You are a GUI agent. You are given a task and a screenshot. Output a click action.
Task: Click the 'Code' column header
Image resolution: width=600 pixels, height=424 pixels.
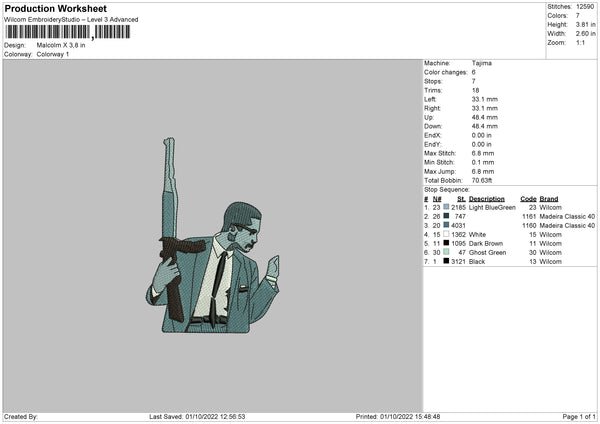528,199
